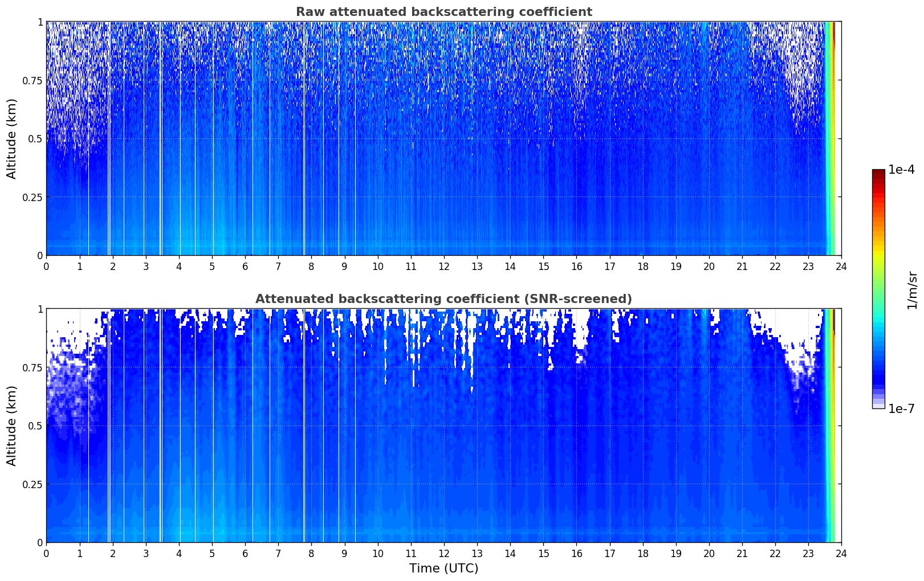This screenshot has width=924, height=581.
Task: Click the 0.25 altitude tick on top plot
Action: 33,197
